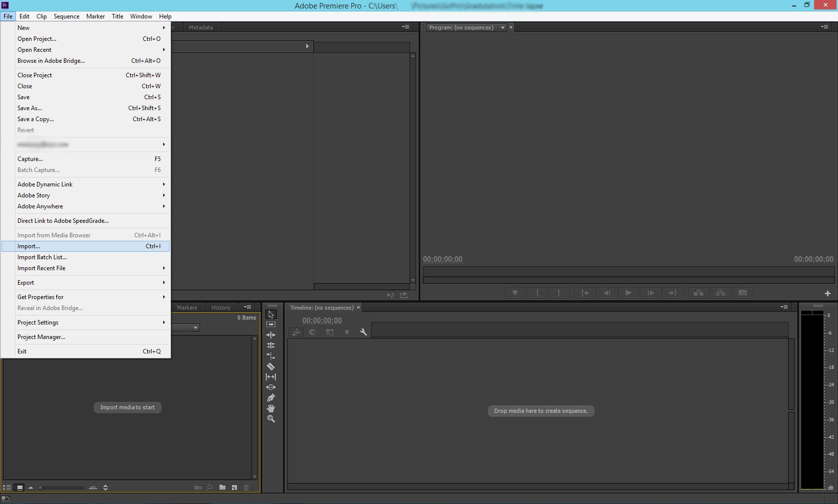Click Mark In button in Program monitor
Image resolution: width=838 pixels, height=504 pixels.
point(537,293)
